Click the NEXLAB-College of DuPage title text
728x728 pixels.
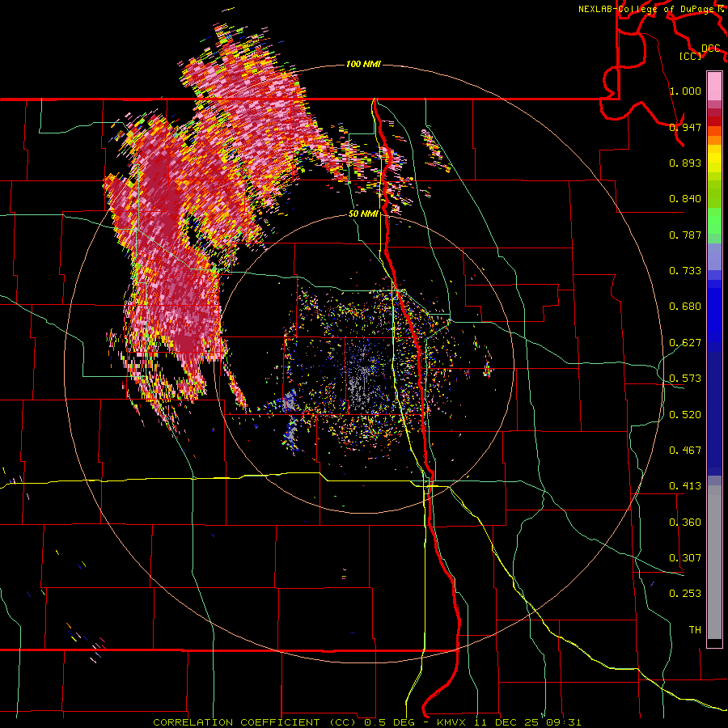[650, 9]
